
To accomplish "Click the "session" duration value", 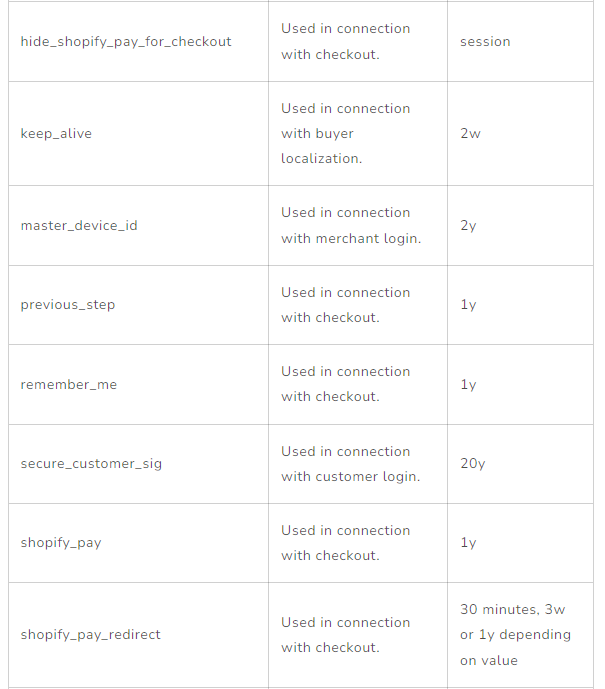I will [485, 42].
